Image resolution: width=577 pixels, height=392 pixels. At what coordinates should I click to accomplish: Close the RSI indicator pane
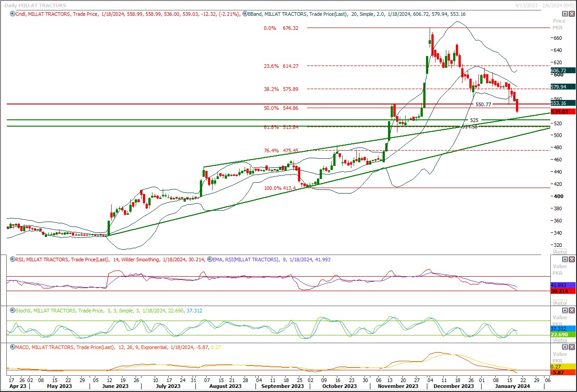pyautogui.click(x=572, y=259)
